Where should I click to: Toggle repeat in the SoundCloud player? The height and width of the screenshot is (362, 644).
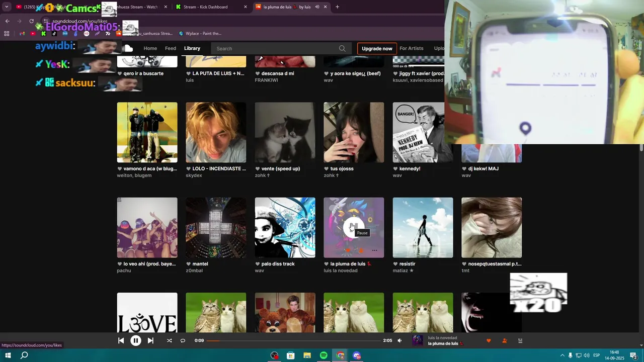(x=183, y=340)
